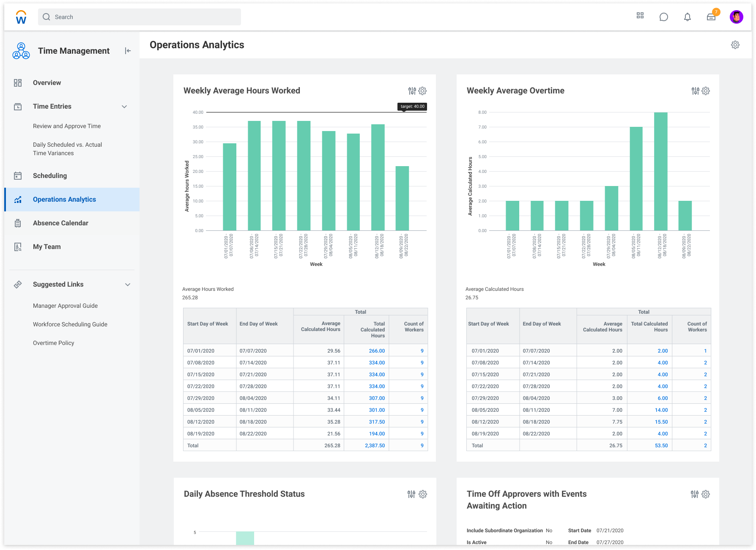Open the messages chat icon in top bar

663,17
